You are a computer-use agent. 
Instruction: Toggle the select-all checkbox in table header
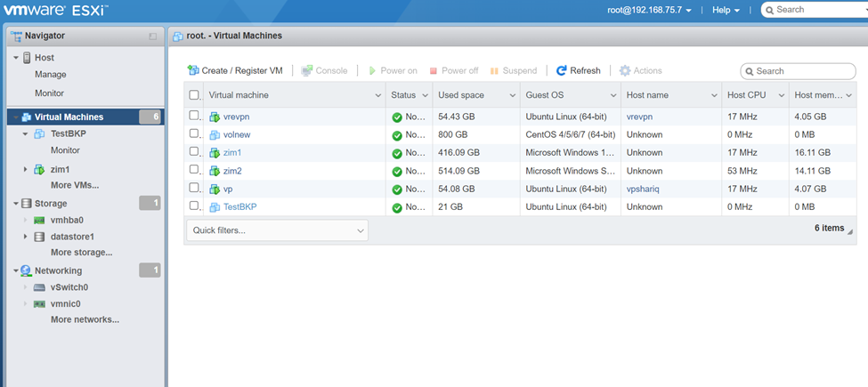tap(193, 95)
